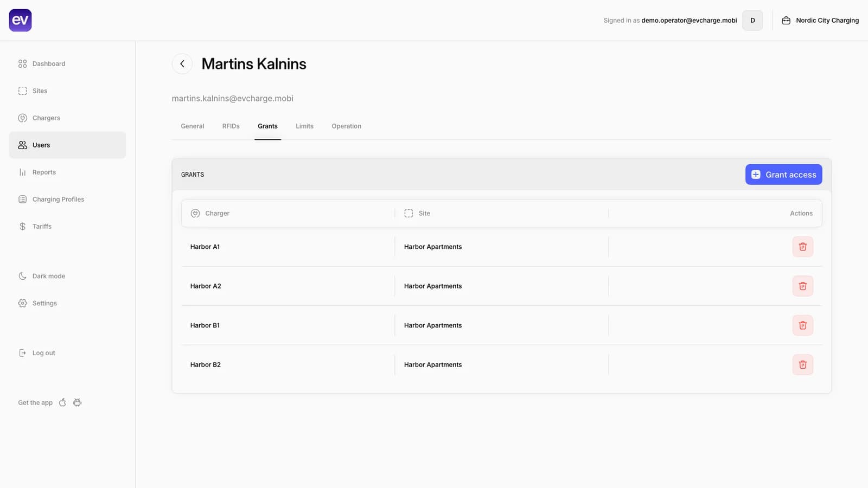
Task: Toggle Dark mode
Action: point(67,276)
